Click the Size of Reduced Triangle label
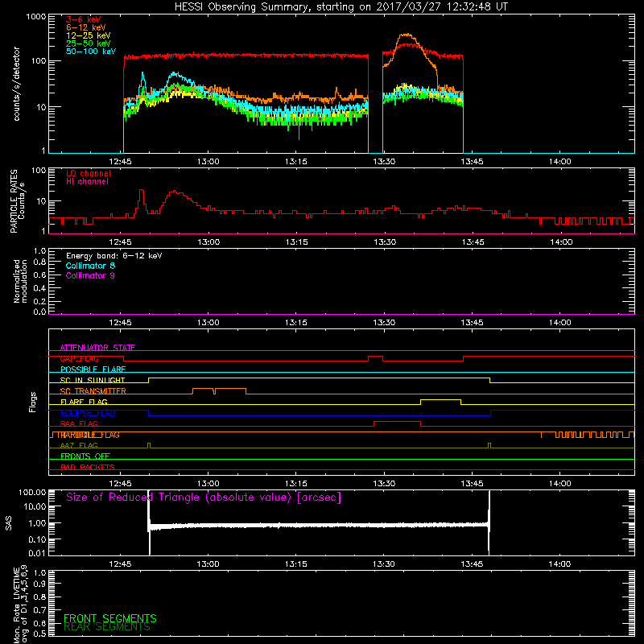Screen dimensions: 644x644 [x=204, y=497]
